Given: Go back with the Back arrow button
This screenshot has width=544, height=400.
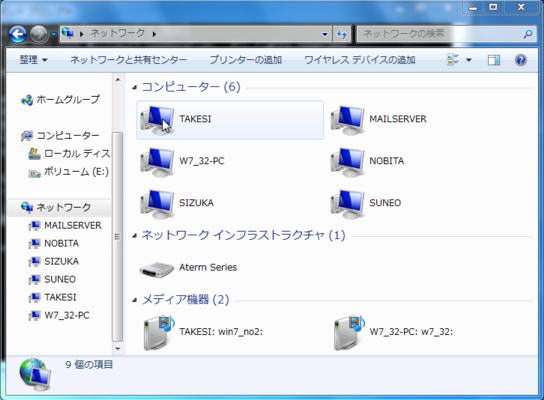Looking at the screenshot, I should [x=17, y=34].
